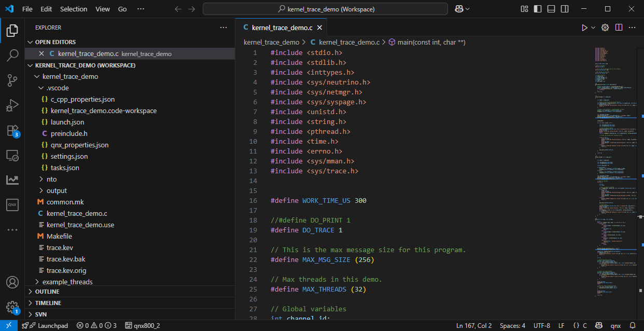Click the Accounts icon
The height and width of the screenshot is (331, 644).
coord(12,283)
